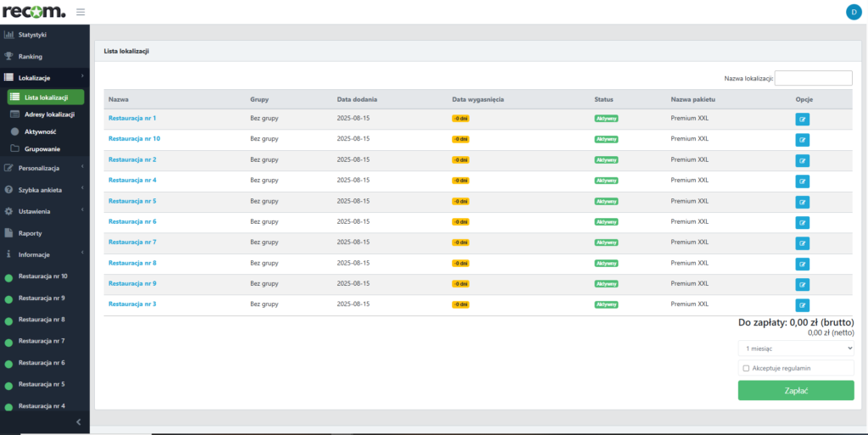Collapse sidebar using the bottom arrow
The height and width of the screenshot is (435, 868).
tap(78, 421)
